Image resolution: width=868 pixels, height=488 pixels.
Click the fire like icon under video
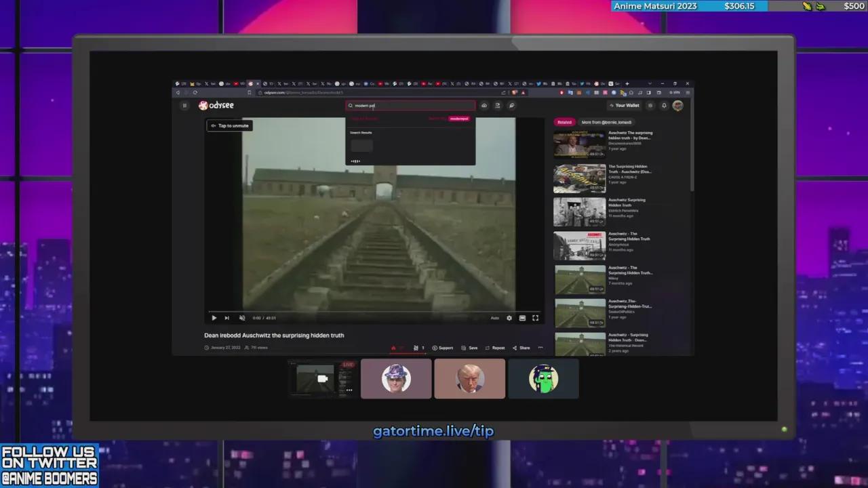click(393, 348)
